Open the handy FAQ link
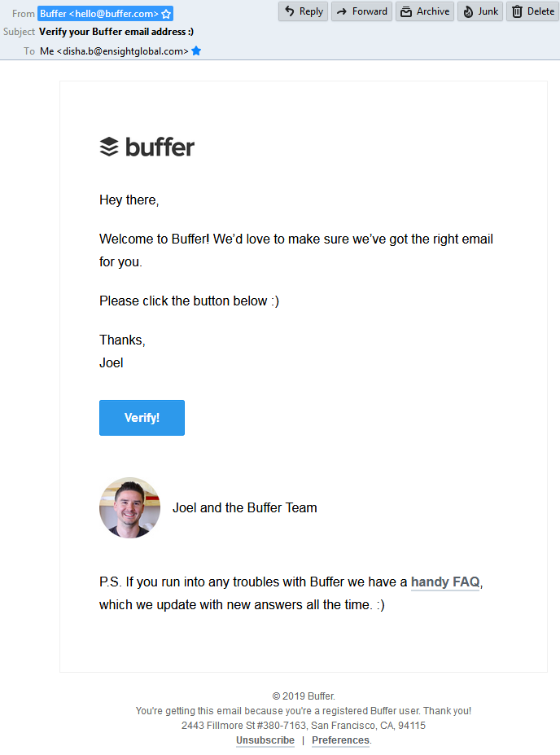The width and height of the screenshot is (560, 755). [x=444, y=582]
